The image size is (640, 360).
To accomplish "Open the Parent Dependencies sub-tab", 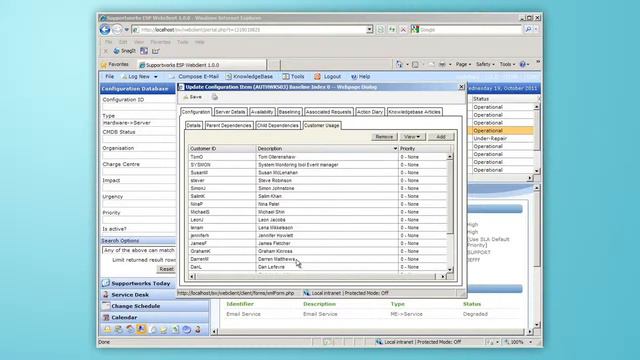I will coord(229,125).
